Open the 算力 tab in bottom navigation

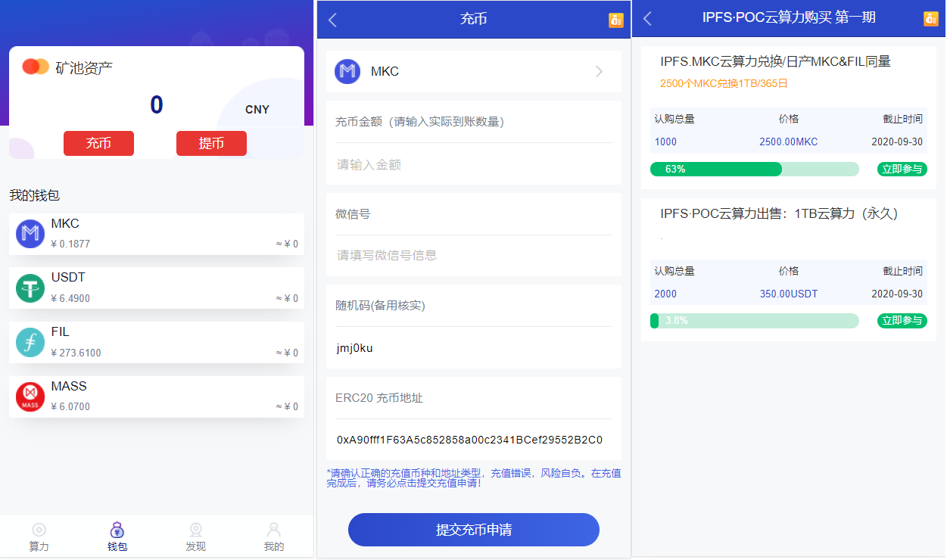coord(39,537)
